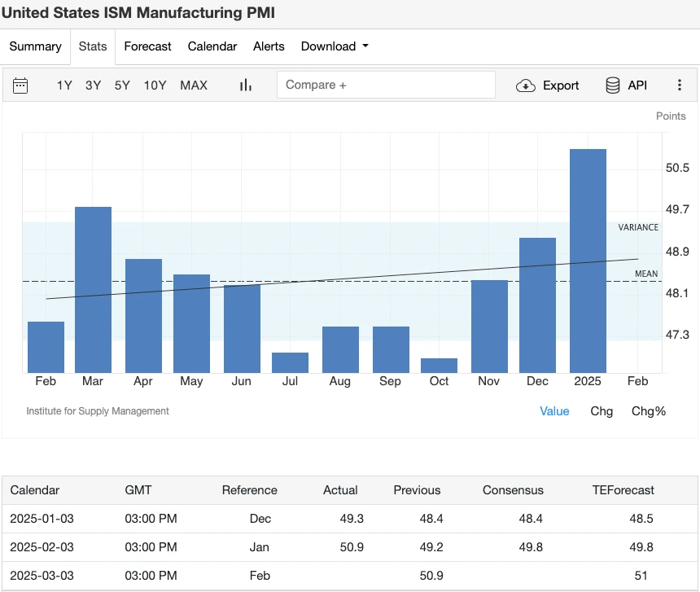Expand the Download dropdown menu

click(x=335, y=46)
